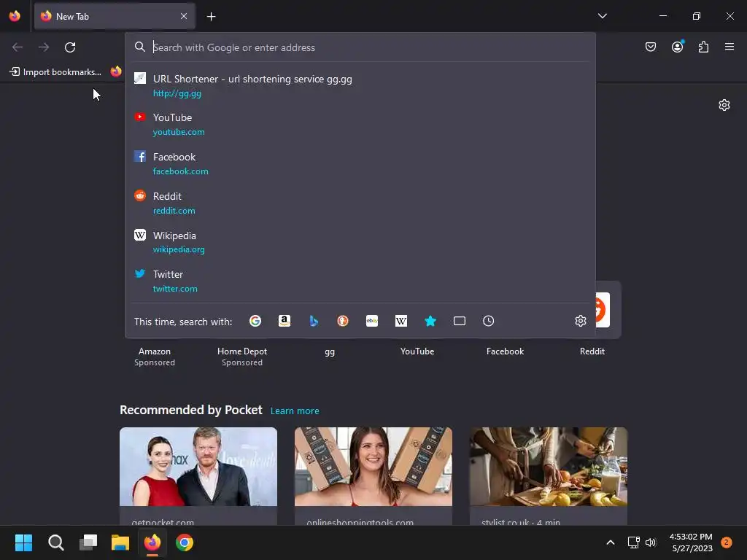Search this time with Wikipedia icon
Image resolution: width=747 pixels, height=560 pixels.
[401, 321]
